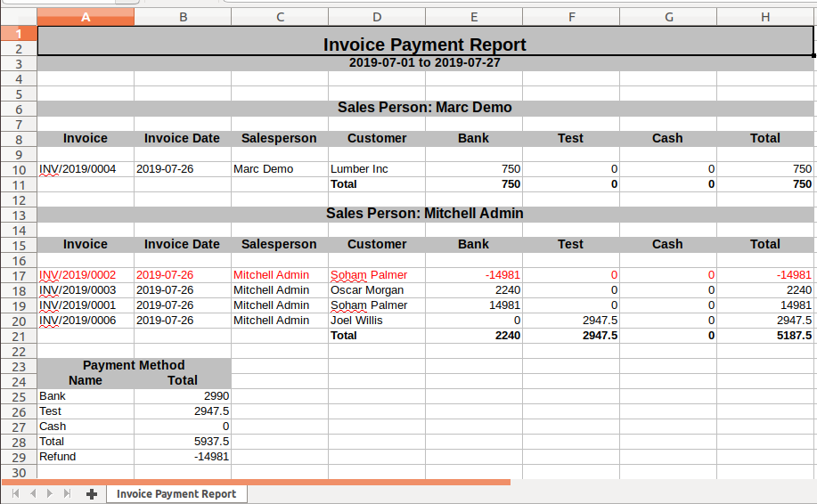This screenshot has width=817, height=504.
Task: Select the Refund label cell
Action: 86,457
